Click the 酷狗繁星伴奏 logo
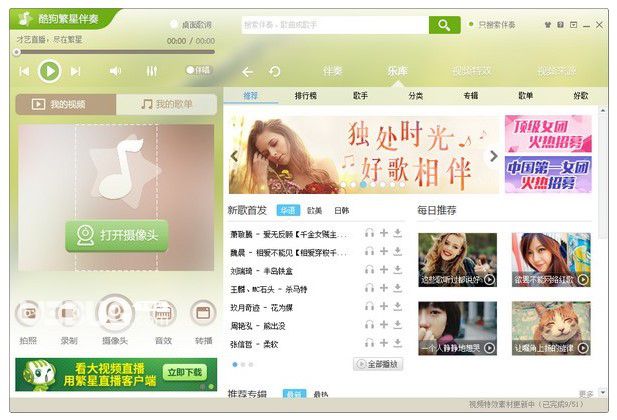This screenshot has width=617, height=420. pos(59,18)
